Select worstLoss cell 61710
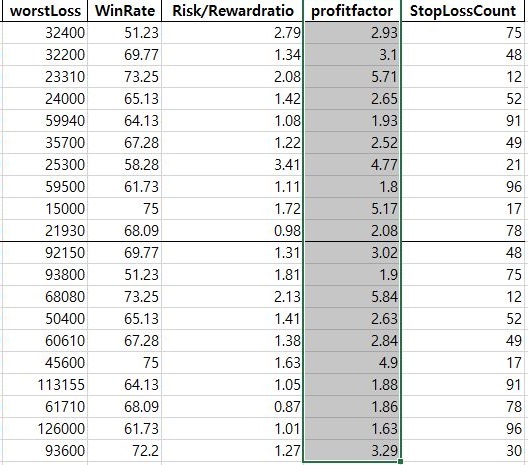The image size is (528, 465). [45, 406]
